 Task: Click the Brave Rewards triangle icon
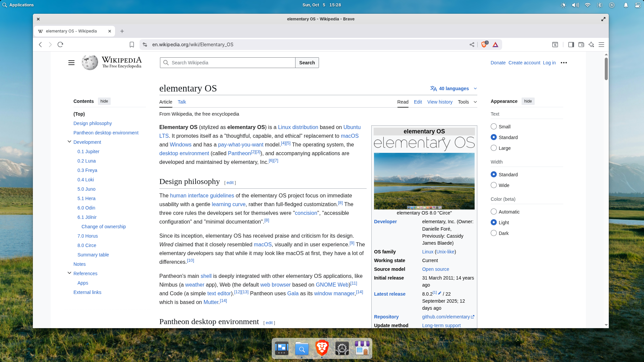(495, 45)
